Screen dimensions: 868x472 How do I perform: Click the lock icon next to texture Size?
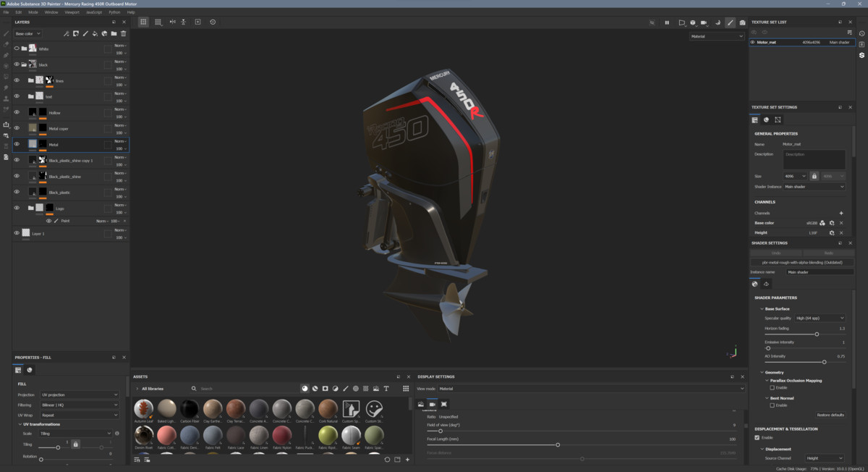[814, 176]
